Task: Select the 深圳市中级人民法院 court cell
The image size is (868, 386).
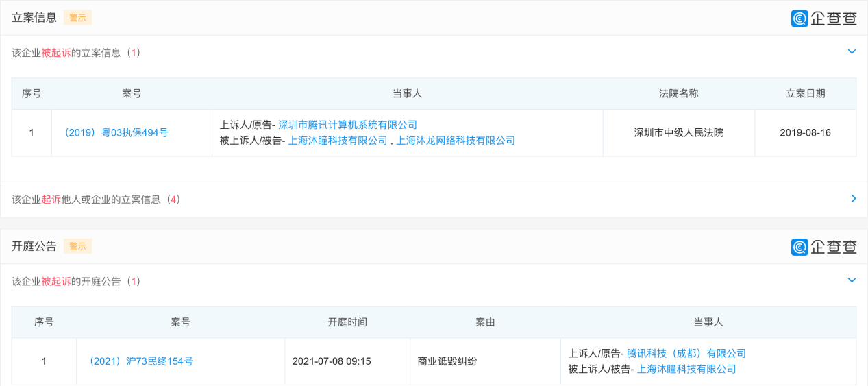Action: (x=678, y=133)
